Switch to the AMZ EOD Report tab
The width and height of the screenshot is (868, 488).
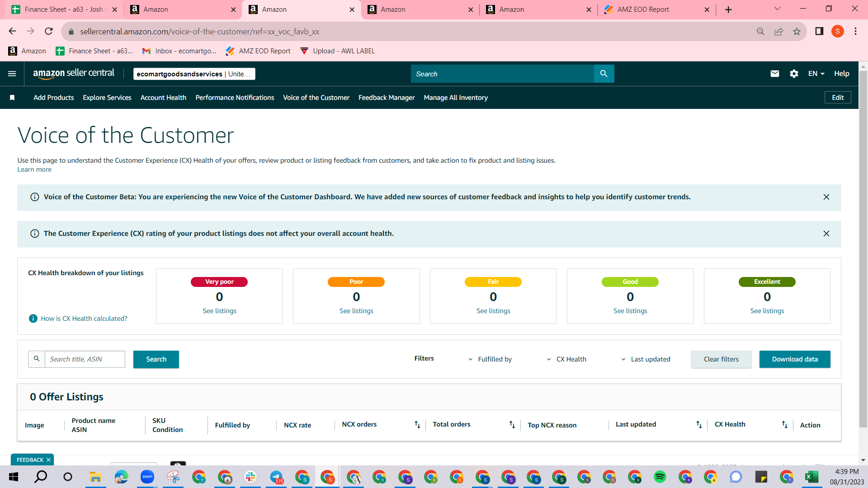(657, 9)
